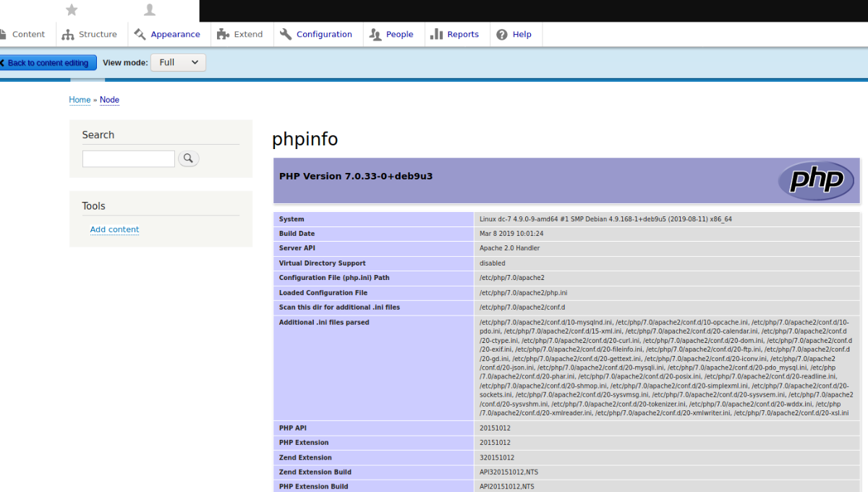
Task: Click Additional .ini files parsed label
Action: [324, 323]
